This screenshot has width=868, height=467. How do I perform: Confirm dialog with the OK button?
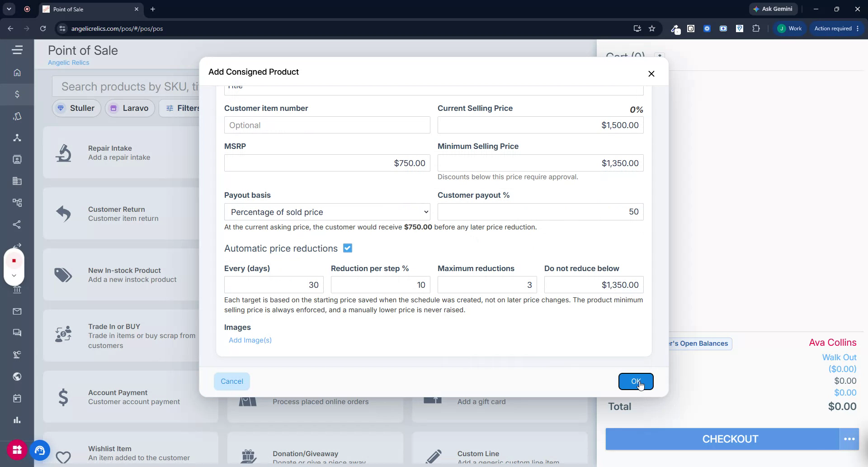(x=636, y=381)
